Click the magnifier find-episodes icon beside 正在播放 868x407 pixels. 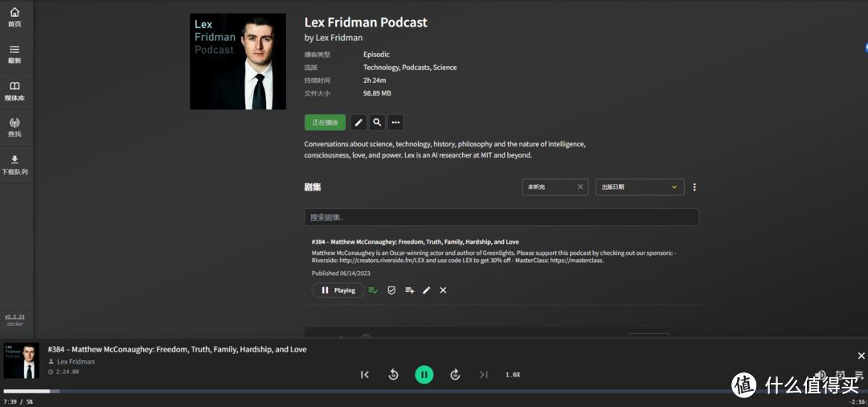(x=377, y=122)
